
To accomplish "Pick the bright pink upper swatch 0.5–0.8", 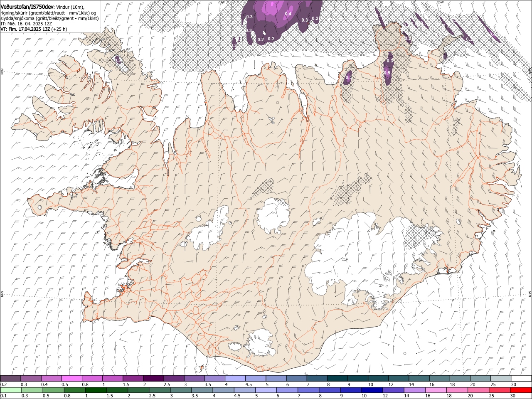I will [72, 378].
